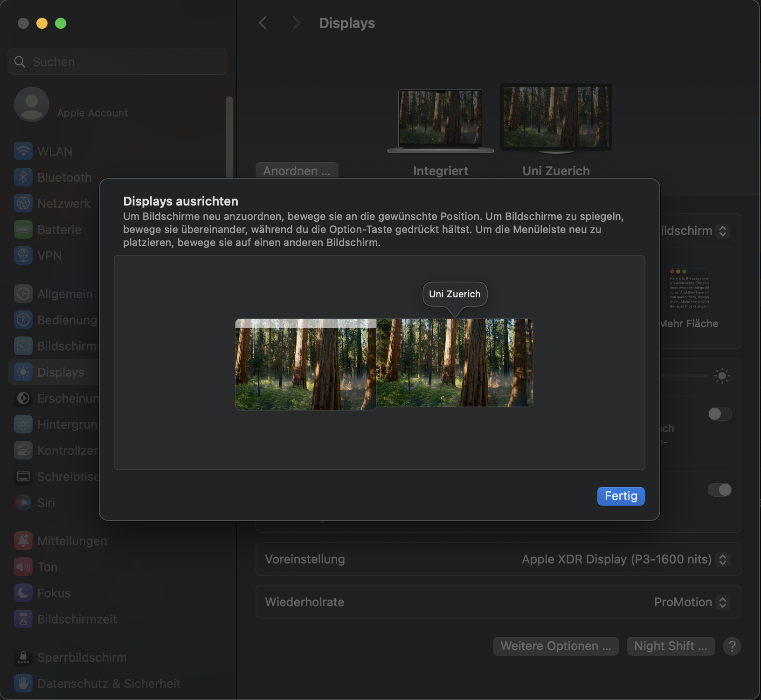The image size is (761, 700).
Task: Open Mitteilungen bell icon
Action: point(23,541)
